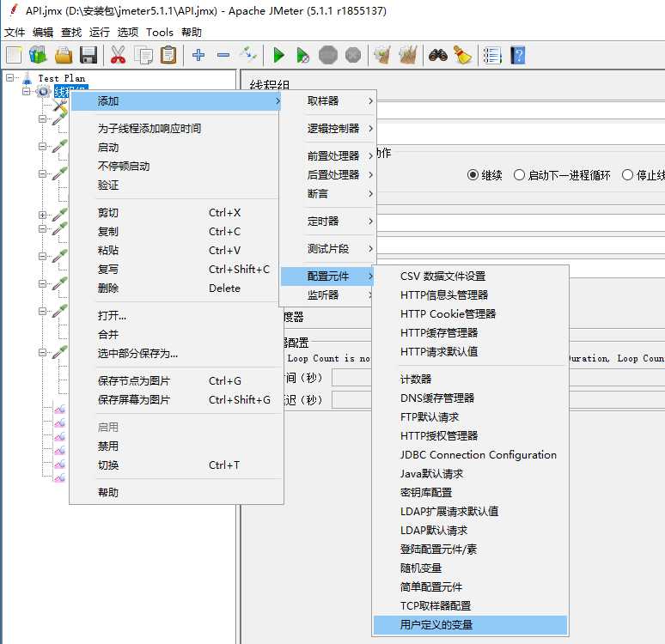Open Help with question mark icon
This screenshot has height=644, width=665.
(518, 56)
